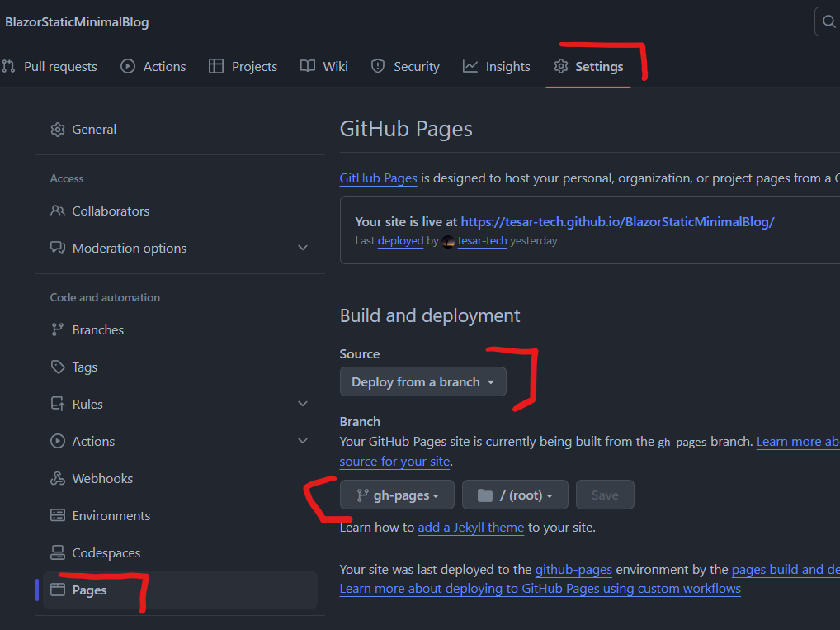Follow the add a Jekyll theme link

470,527
